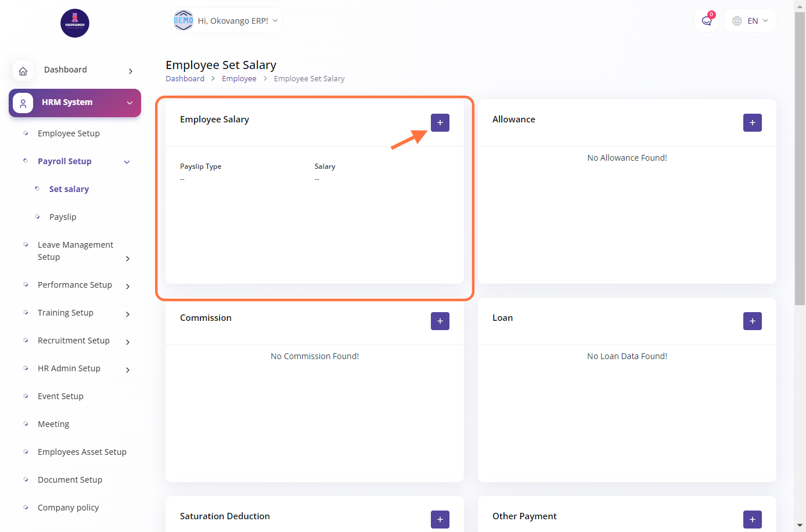Open the Payslip menu item
The width and height of the screenshot is (806, 532).
63,217
